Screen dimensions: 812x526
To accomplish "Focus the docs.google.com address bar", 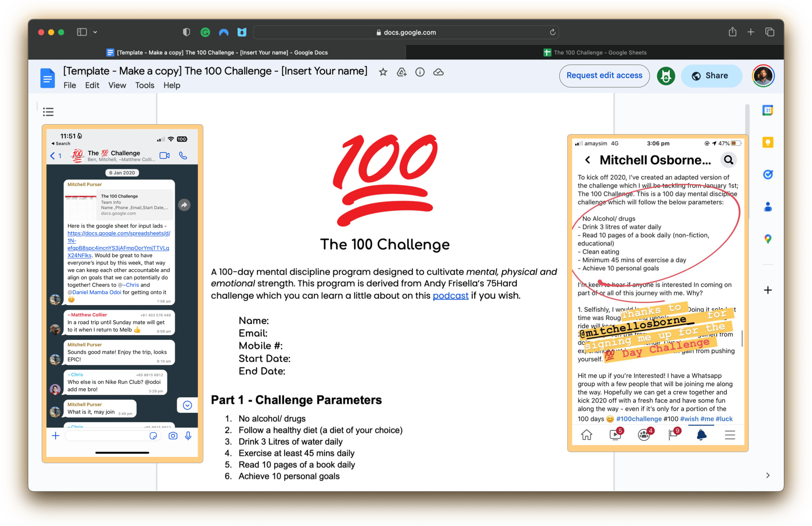I will 406,32.
